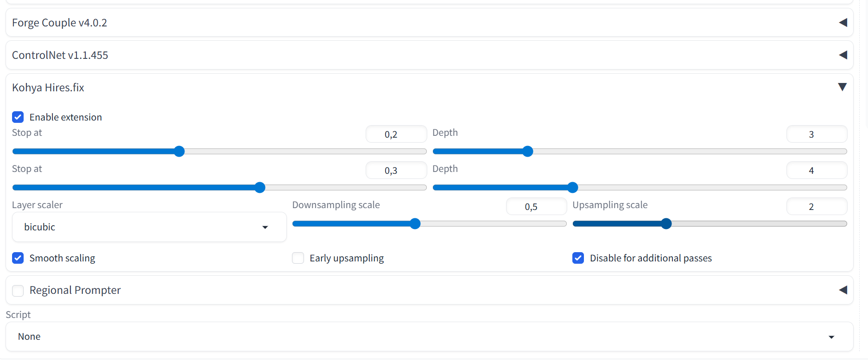Uncheck the Enable extension checkbox

click(x=18, y=117)
